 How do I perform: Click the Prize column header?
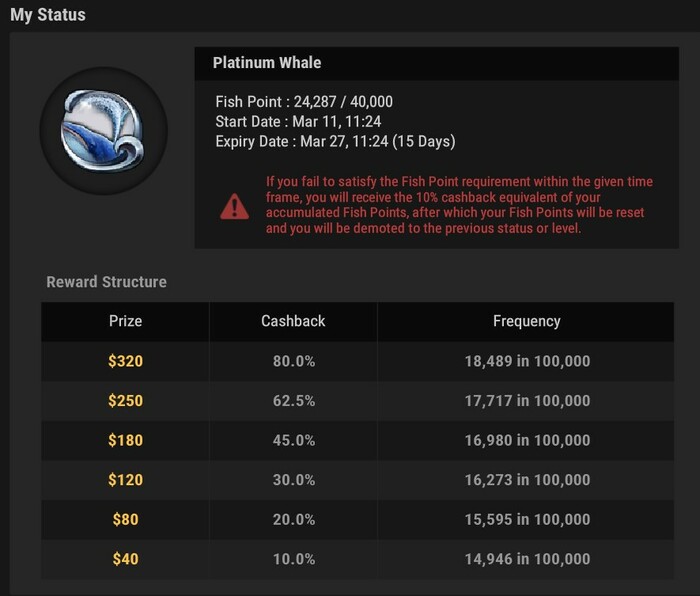[125, 321]
